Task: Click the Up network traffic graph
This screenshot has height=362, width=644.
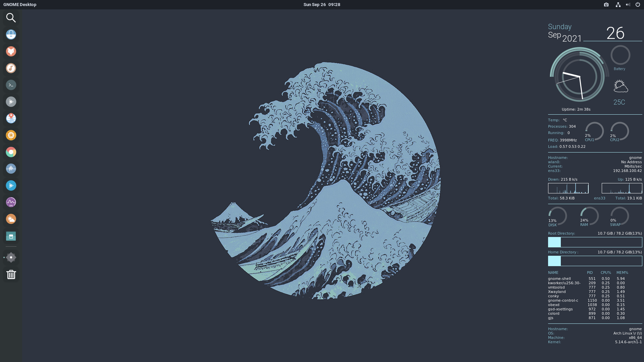Action: point(622,188)
